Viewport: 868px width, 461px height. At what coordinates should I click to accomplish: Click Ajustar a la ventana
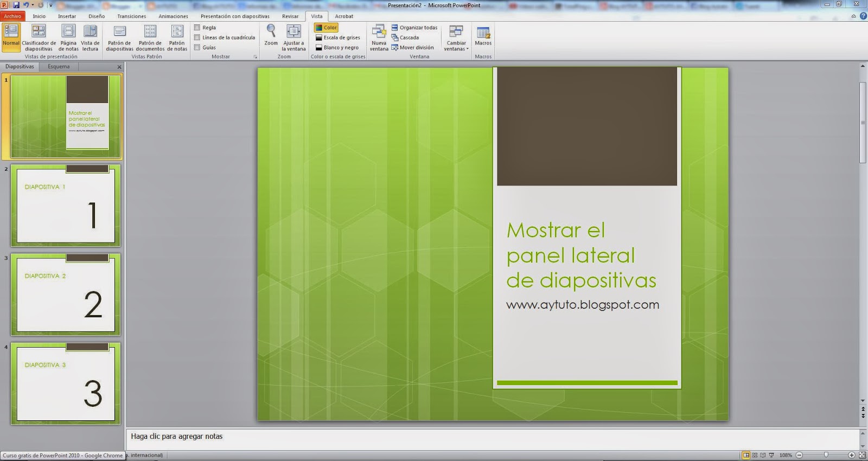[293, 37]
